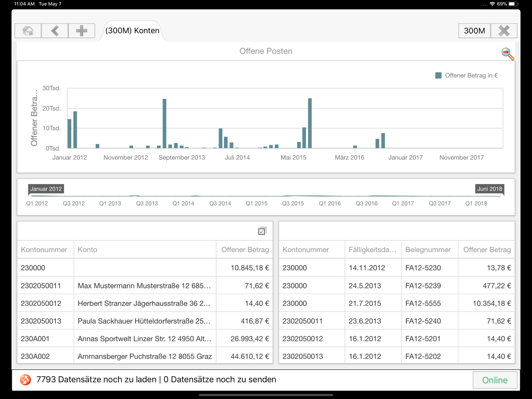
Task: Sort by the Fälligkeitsda… column header
Action: (373, 250)
